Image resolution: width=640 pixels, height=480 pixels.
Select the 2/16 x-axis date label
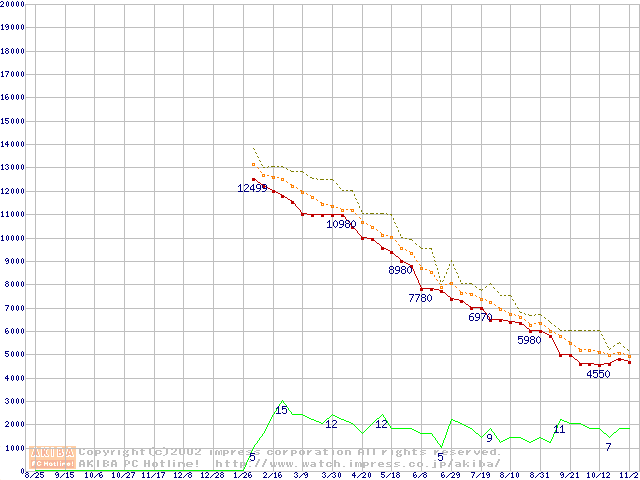click(x=271, y=475)
